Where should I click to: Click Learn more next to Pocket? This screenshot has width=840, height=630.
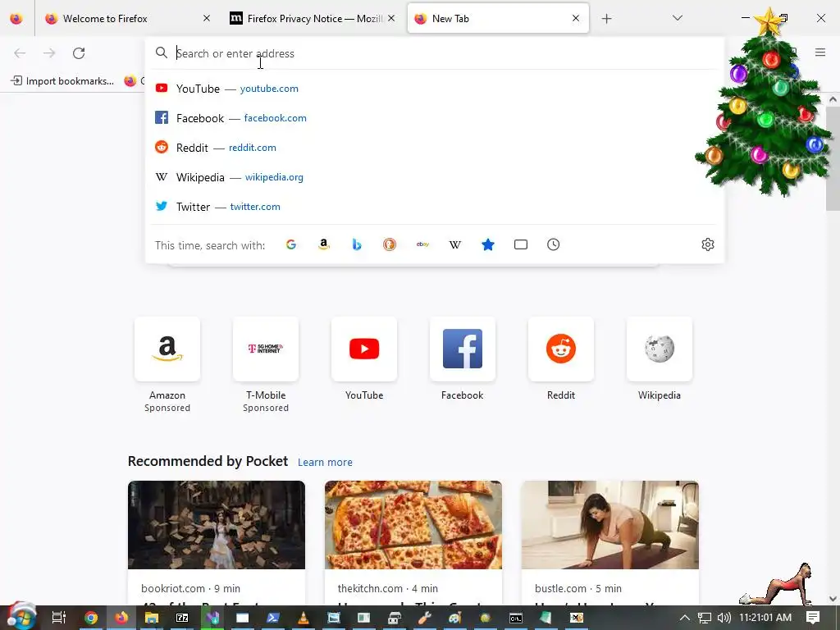point(325,463)
